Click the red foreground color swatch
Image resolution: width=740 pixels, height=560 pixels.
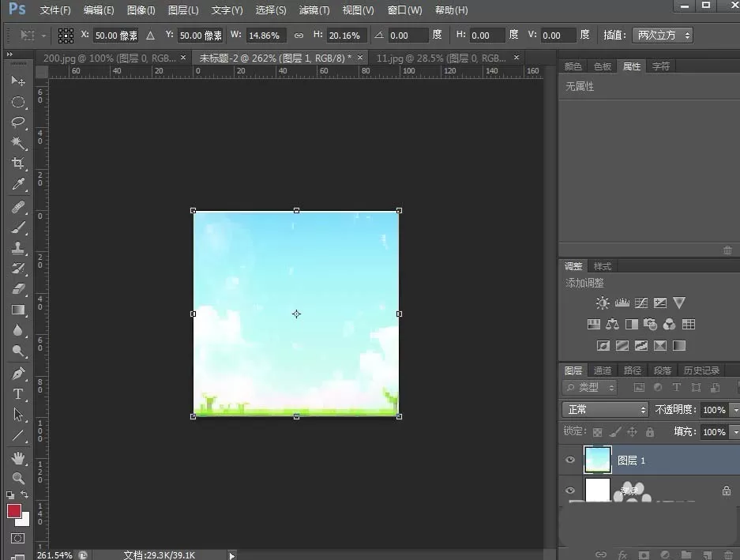tap(13, 511)
